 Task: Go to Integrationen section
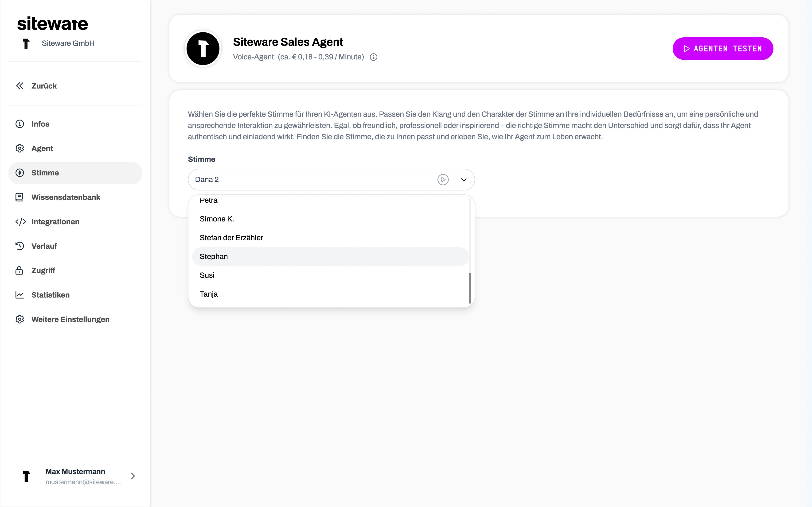click(75, 222)
